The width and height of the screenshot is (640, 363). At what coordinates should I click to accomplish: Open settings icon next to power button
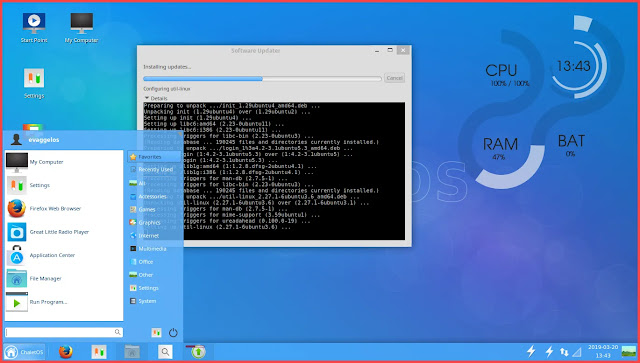coord(156,333)
